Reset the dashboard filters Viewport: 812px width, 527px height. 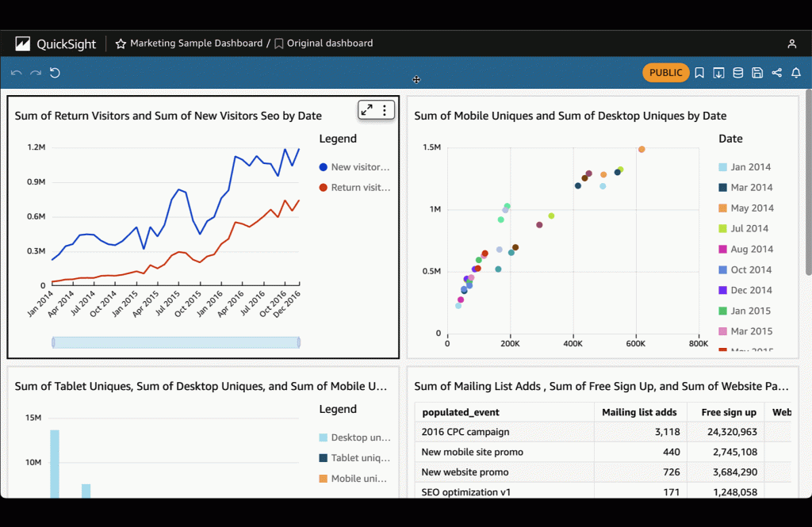55,72
